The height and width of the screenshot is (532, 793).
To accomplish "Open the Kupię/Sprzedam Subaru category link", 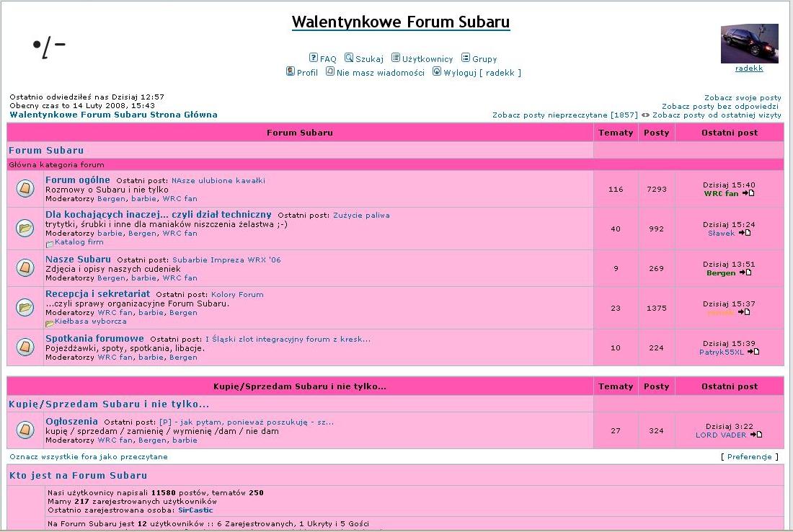I will (x=109, y=404).
